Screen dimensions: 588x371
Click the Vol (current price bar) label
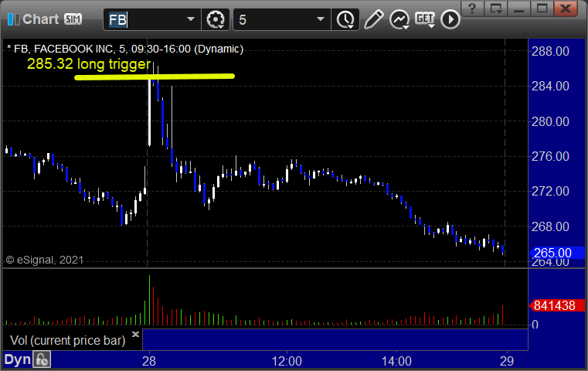[x=67, y=340]
